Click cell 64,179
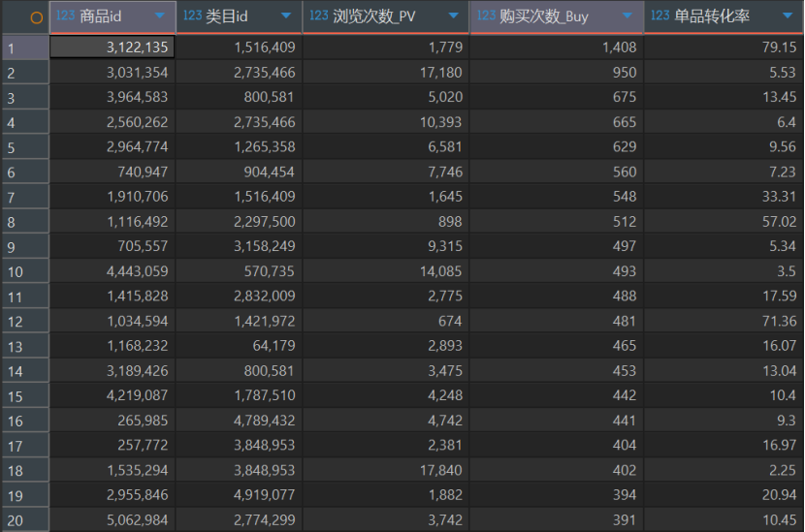Image resolution: width=805 pixels, height=532 pixels. pos(240,346)
